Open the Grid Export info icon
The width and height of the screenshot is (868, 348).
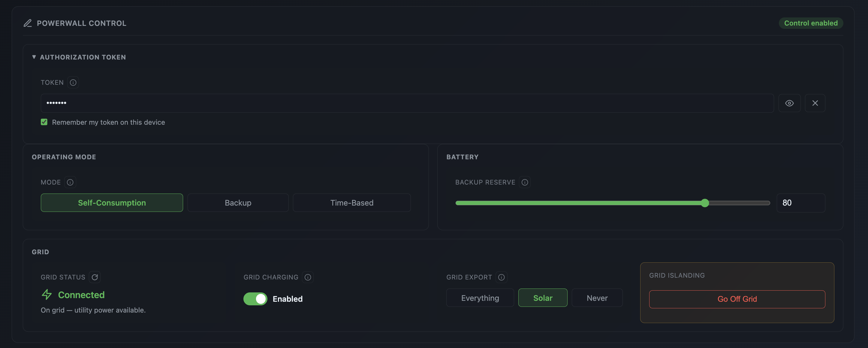502,277
